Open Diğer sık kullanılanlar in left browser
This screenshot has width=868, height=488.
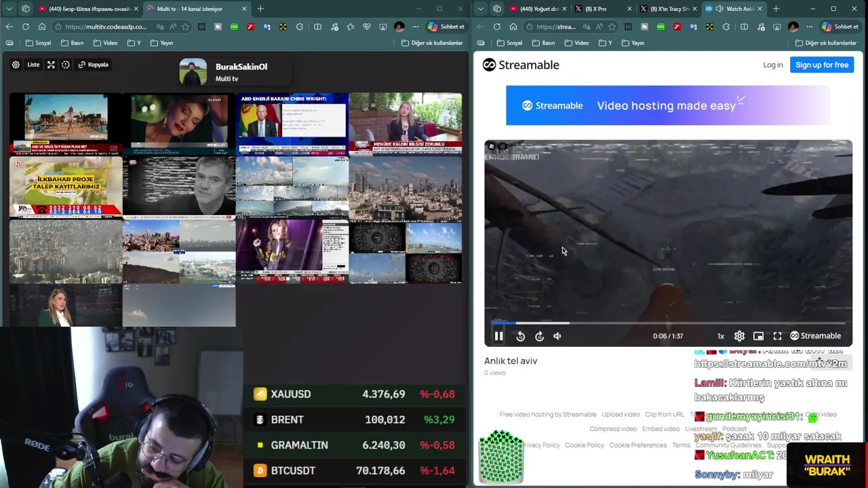[x=432, y=43]
